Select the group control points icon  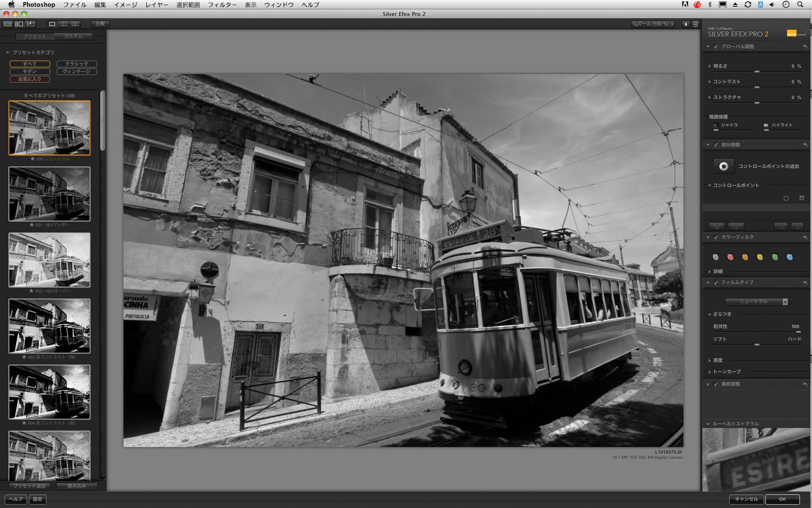pos(717,226)
